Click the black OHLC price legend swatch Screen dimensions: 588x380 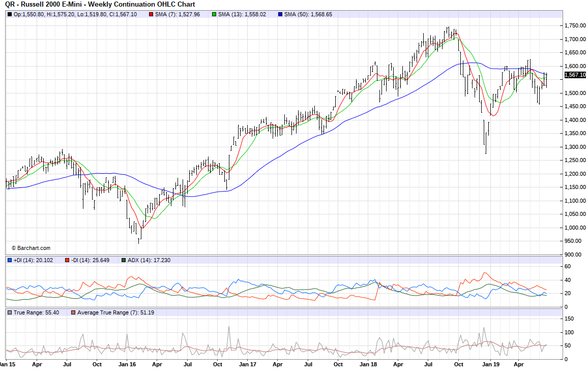pyautogui.click(x=10, y=14)
